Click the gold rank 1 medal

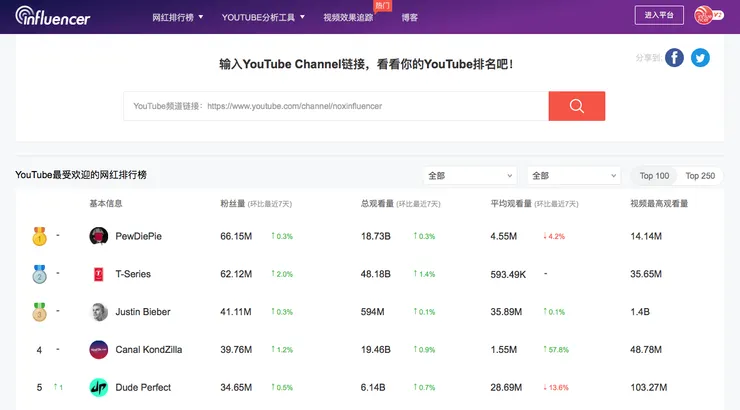click(x=40, y=236)
